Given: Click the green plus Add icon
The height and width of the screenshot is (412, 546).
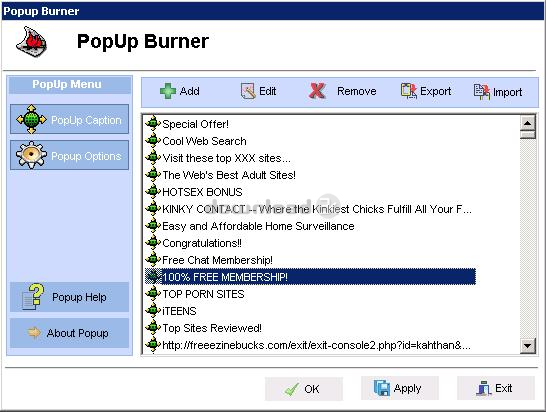Looking at the screenshot, I should pyautogui.click(x=167, y=91).
